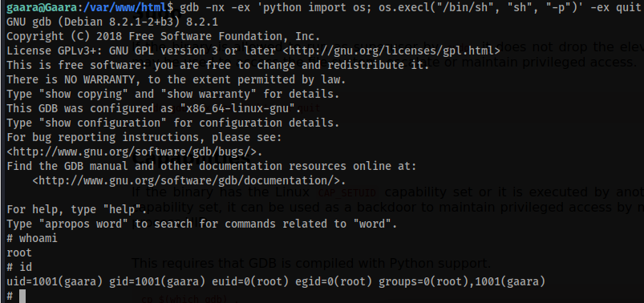Click the 'show configuration' line
Image resolution: width=644 pixels, height=303 pixels.
tap(173, 123)
